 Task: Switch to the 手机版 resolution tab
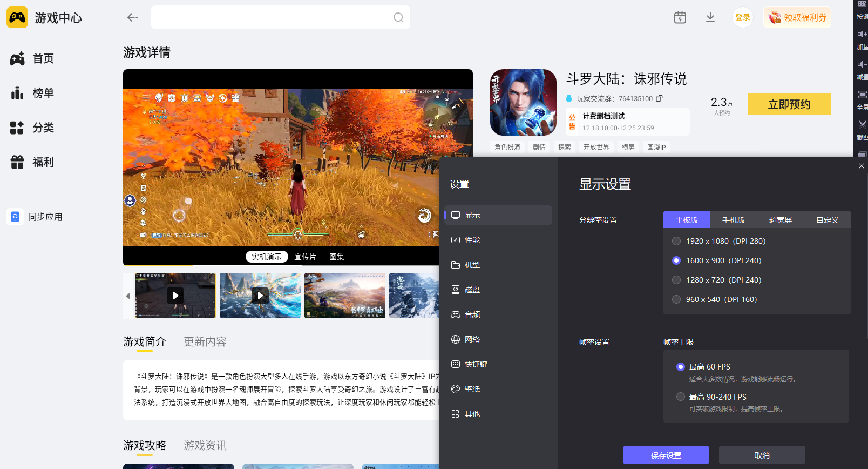point(734,220)
